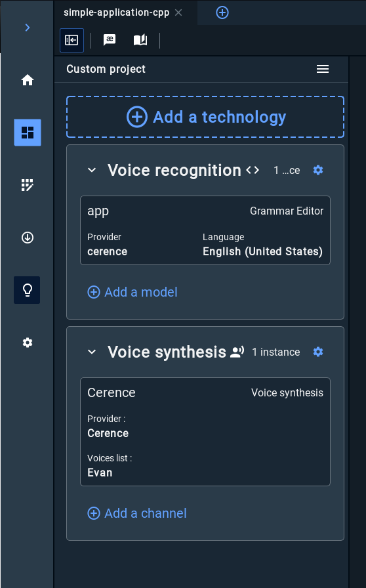Open the Custom project hamburger menu
Image resolution: width=366 pixels, height=588 pixels.
[x=323, y=69]
